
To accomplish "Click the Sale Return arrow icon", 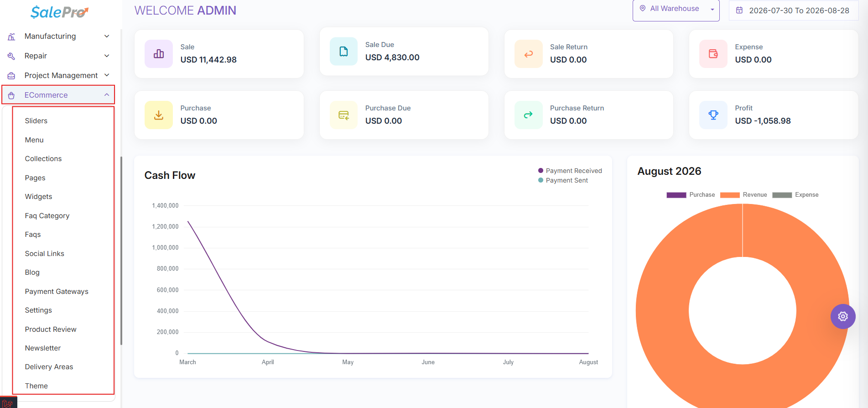I will 528,54.
